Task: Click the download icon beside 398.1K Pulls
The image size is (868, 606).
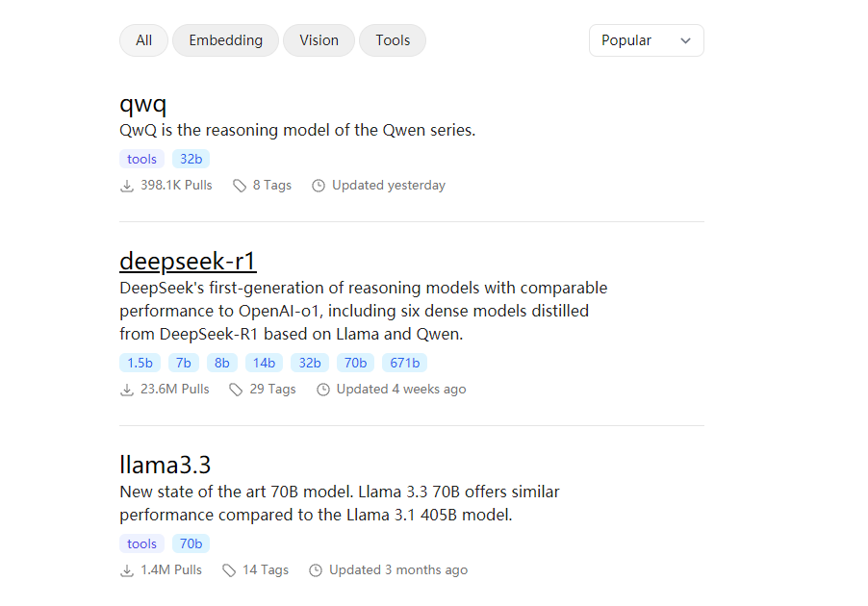Action: [127, 186]
